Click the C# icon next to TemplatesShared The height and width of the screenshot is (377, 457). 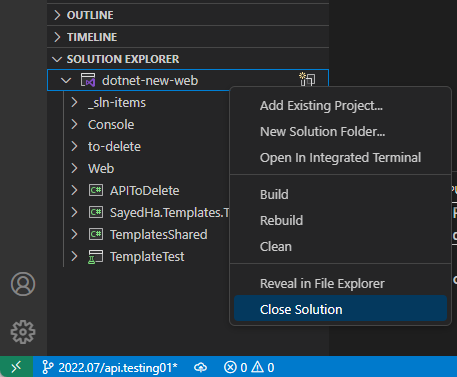96,234
